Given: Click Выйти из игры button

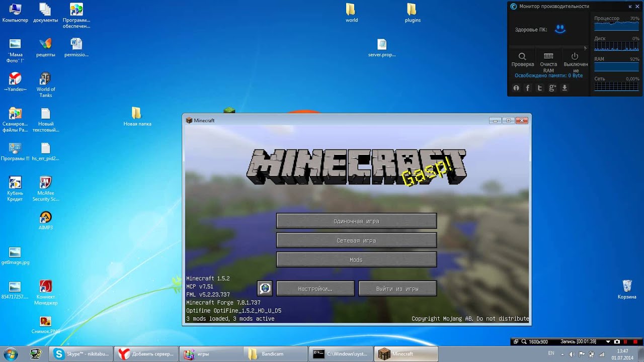Looking at the screenshot, I should point(397,289).
